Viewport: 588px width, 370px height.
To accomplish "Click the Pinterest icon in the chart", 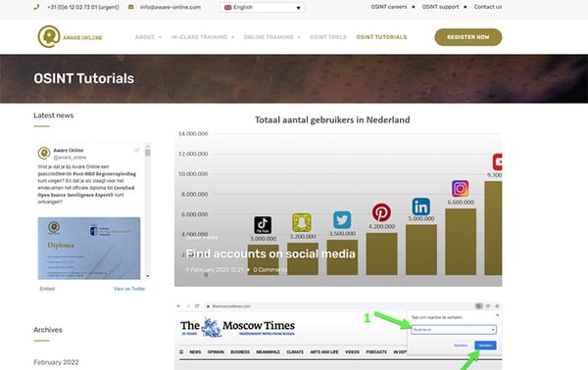I will point(381,212).
